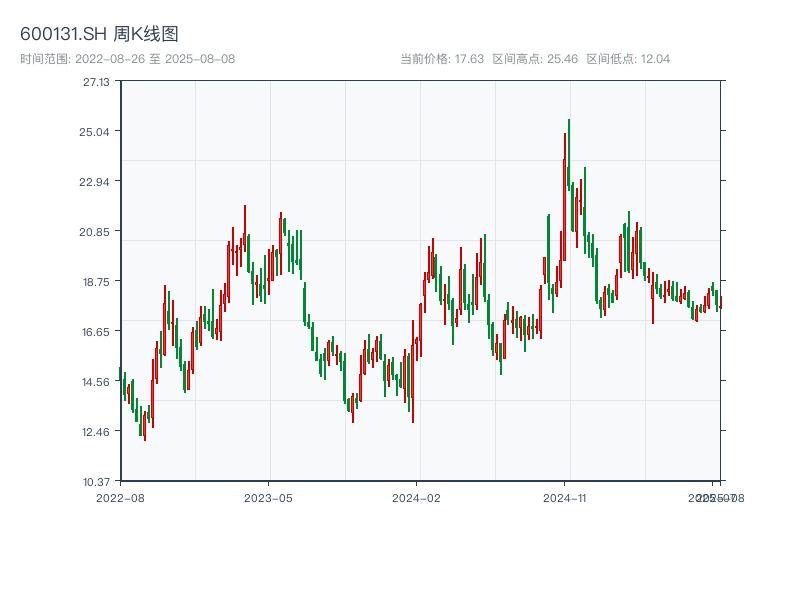Click the 16.65 y-axis tick label
800x600 pixels.
[x=96, y=332]
